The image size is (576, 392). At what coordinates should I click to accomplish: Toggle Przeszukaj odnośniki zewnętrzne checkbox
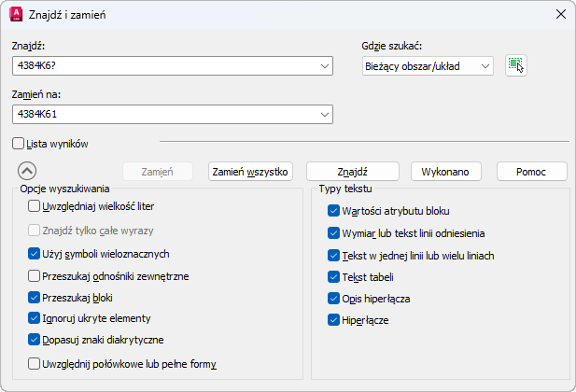click(35, 276)
